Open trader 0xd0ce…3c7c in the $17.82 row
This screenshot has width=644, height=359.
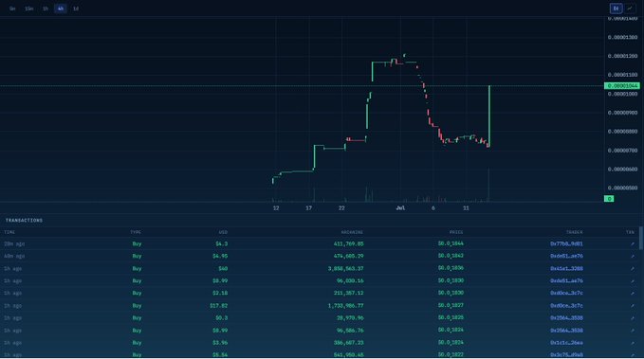pyautogui.click(x=566, y=306)
